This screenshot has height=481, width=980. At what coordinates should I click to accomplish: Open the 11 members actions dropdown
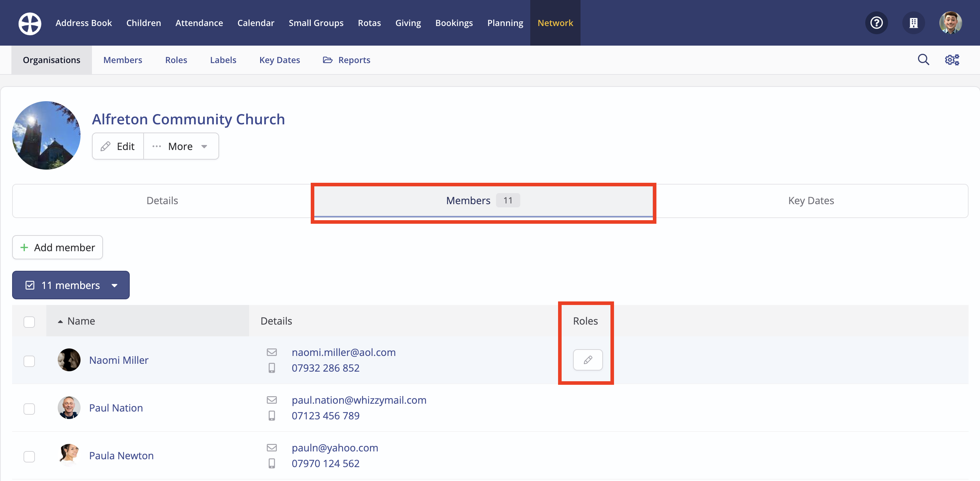click(71, 285)
